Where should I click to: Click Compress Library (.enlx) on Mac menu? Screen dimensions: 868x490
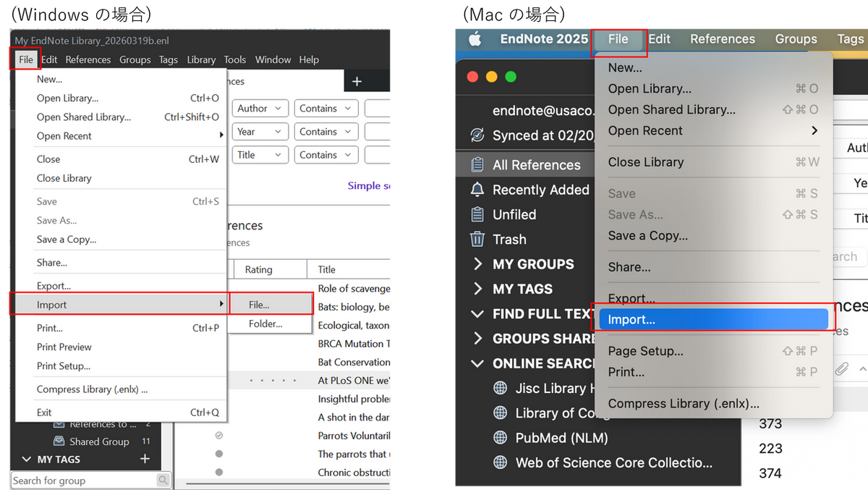[684, 404]
